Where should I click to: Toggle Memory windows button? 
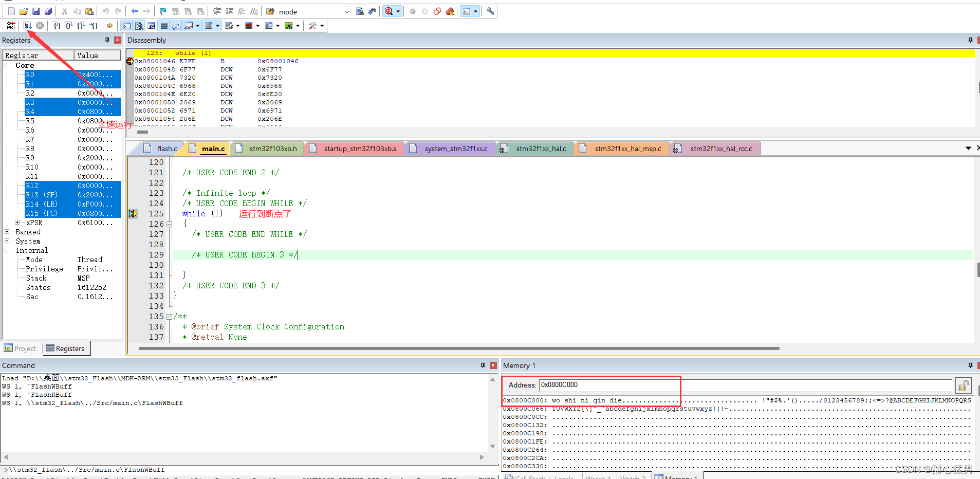tap(209, 26)
